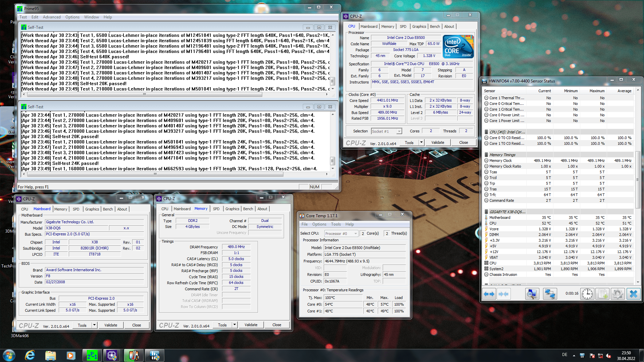
Task: Click upper Self-Test child window icon
Action: (x=24, y=27)
